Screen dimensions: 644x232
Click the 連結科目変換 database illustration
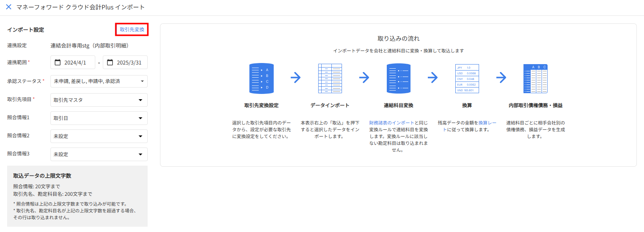click(x=398, y=78)
